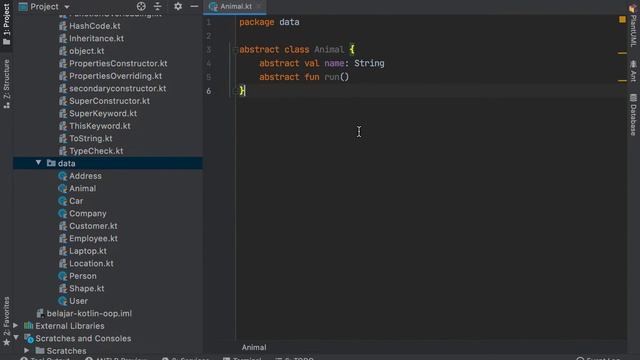
Task: Click the name property on line 4
Action: click(x=334, y=63)
